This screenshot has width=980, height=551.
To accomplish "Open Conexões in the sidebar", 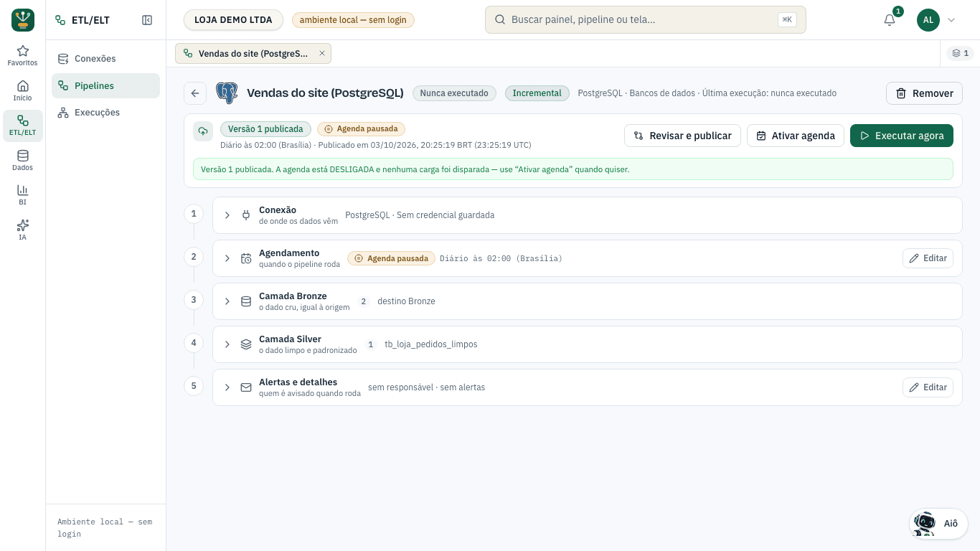I will click(x=105, y=59).
